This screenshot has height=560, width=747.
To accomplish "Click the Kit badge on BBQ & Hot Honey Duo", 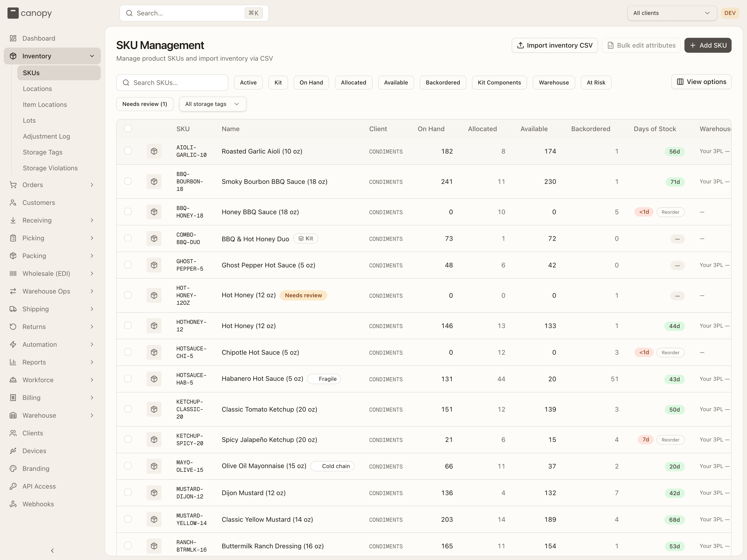I will tap(306, 238).
